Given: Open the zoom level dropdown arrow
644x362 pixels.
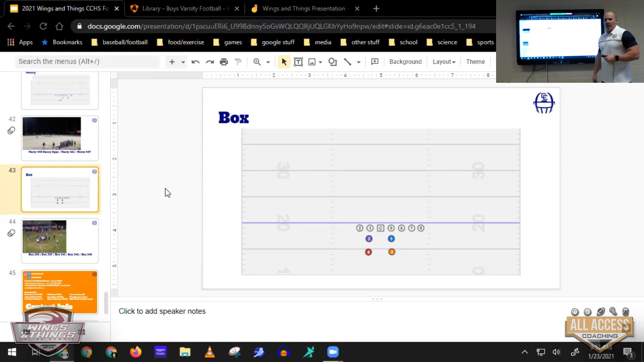Looking at the screenshot, I should click(268, 62).
